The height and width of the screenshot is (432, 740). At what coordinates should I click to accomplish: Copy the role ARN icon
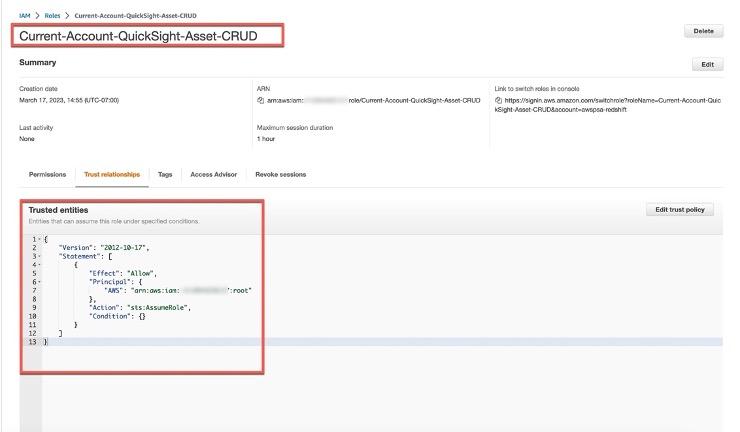click(260, 101)
